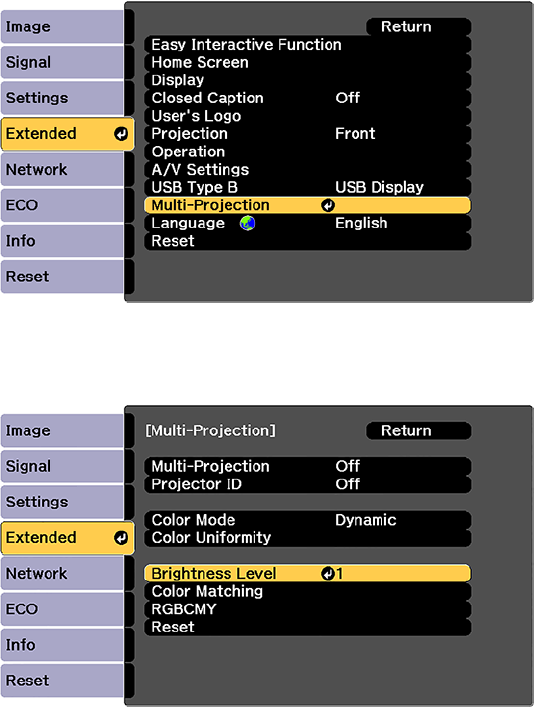Click the globe icon beside Language
The height and width of the screenshot is (707, 534).
[x=247, y=223]
